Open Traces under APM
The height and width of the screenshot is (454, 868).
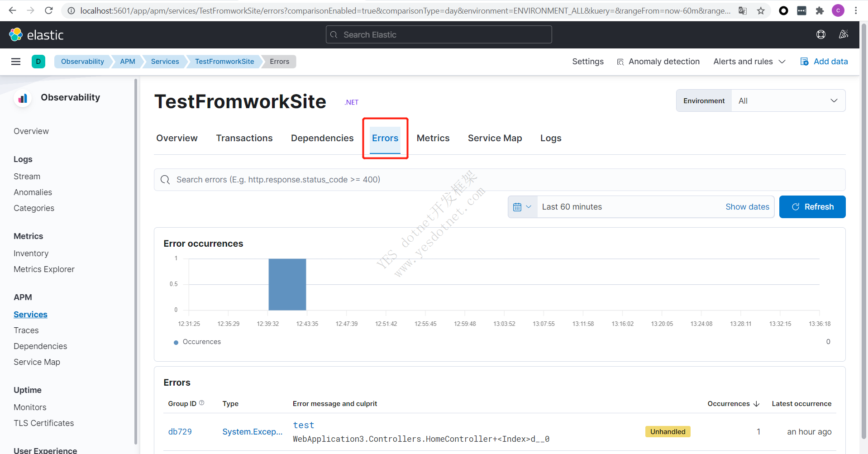(26, 330)
